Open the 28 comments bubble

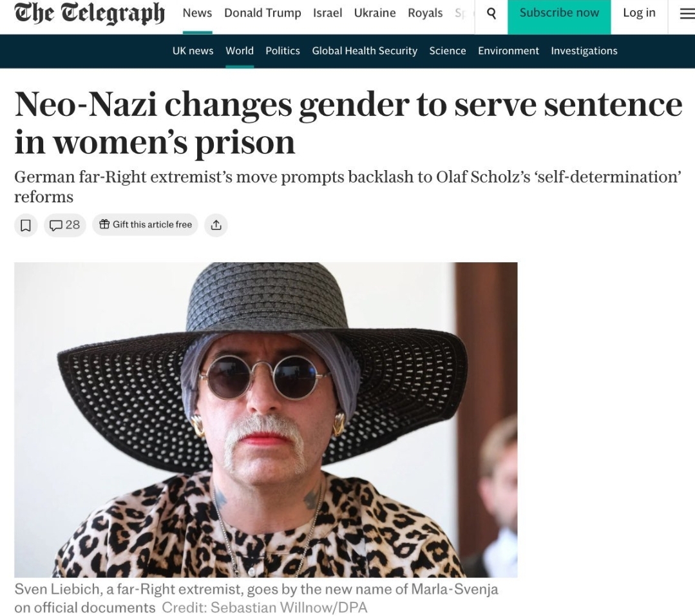[64, 225]
